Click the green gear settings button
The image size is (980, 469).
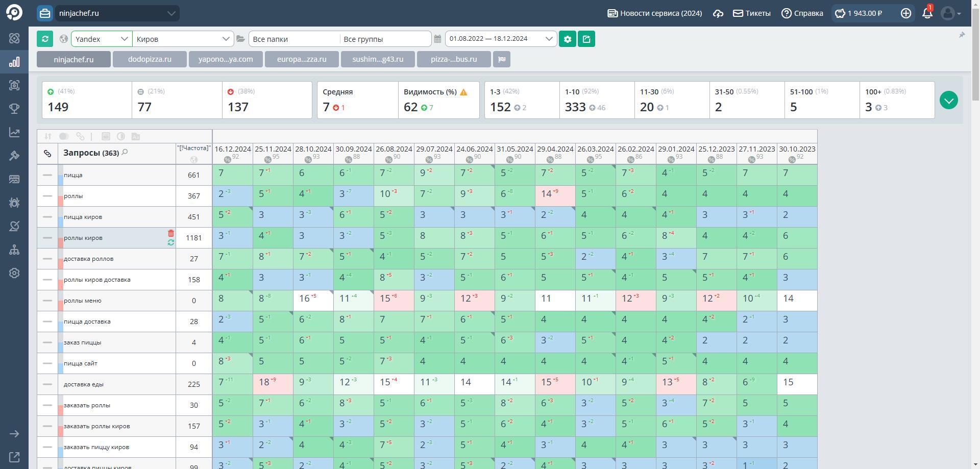pos(568,39)
